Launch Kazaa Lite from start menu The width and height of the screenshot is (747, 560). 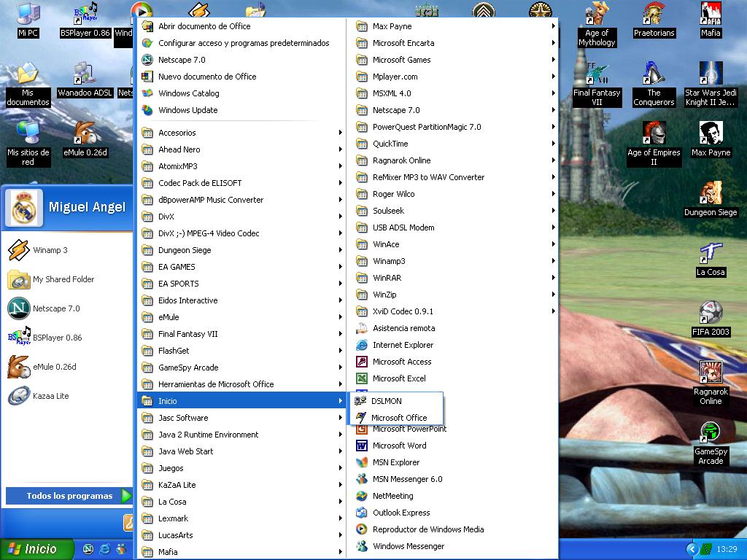(x=50, y=396)
